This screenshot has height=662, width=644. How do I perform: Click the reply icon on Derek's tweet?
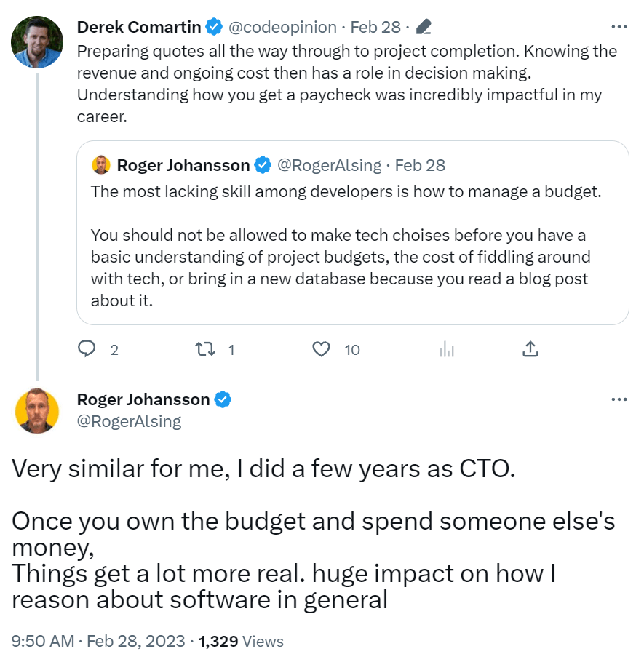coord(87,349)
